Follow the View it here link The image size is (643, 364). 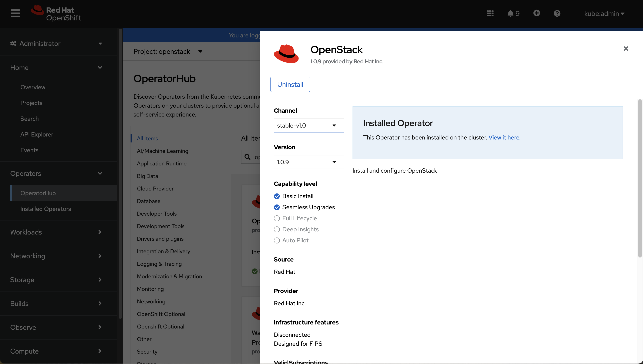click(504, 138)
